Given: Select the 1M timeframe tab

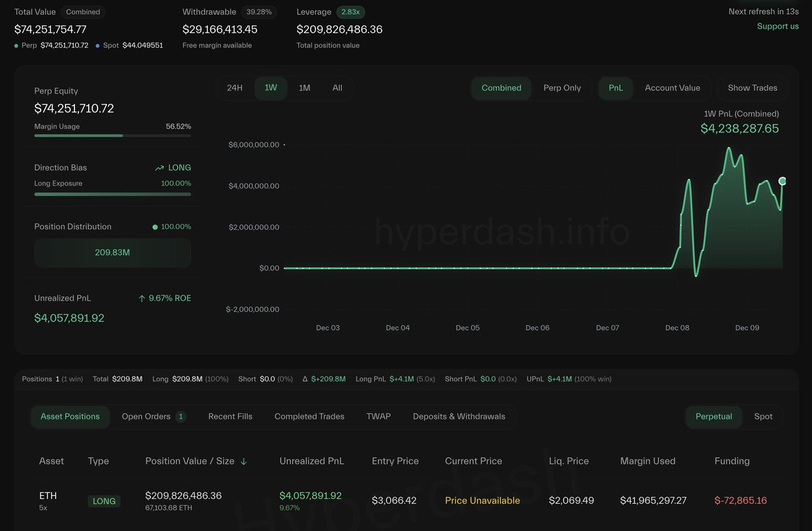Looking at the screenshot, I should coord(305,88).
